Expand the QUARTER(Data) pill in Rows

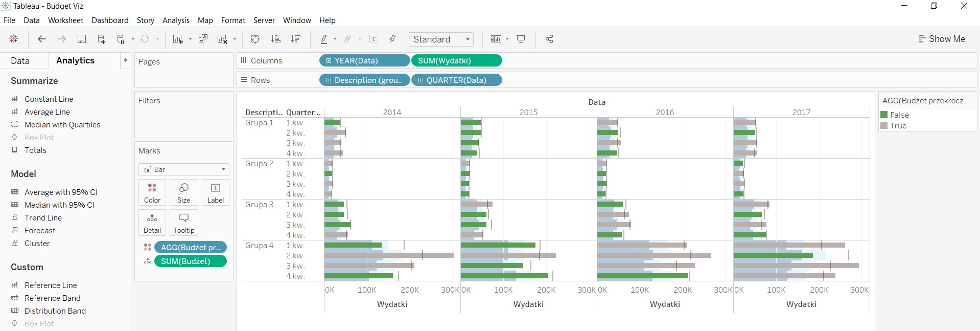[421, 80]
